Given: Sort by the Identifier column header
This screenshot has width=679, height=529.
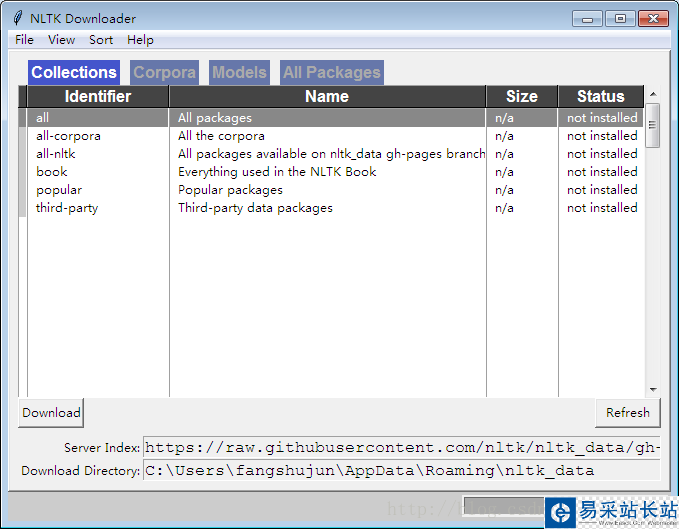Looking at the screenshot, I should click(x=98, y=96).
